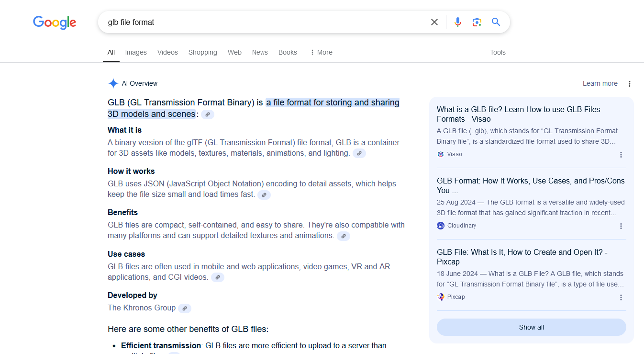The height and width of the screenshot is (354, 644).
Task: Click the Cloudinary source name label
Action: coord(462,226)
